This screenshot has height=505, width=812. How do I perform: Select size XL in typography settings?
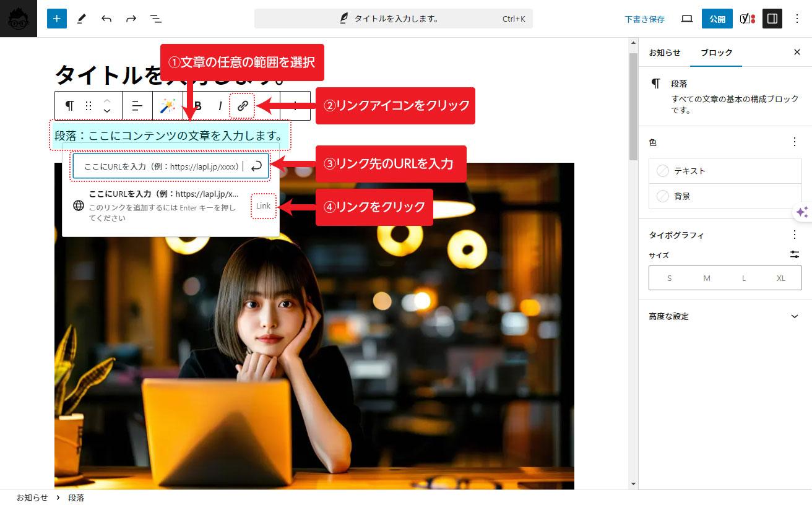[x=780, y=278]
